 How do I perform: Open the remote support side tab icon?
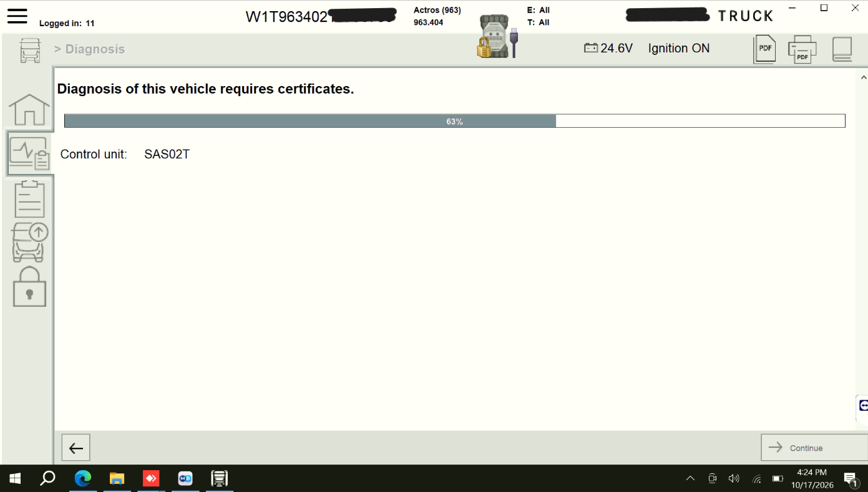tap(862, 406)
